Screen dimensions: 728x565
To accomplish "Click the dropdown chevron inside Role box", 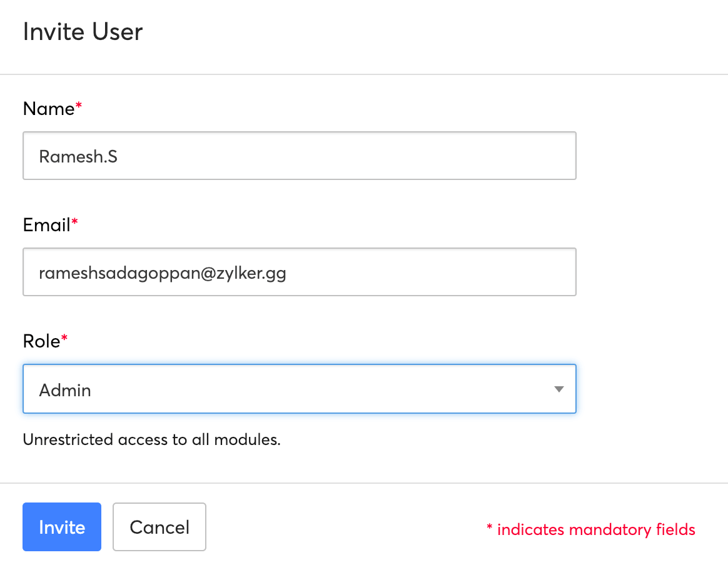I will (x=559, y=389).
